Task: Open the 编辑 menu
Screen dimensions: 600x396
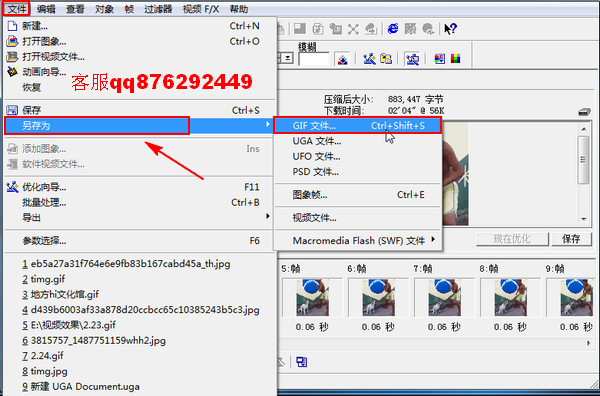Action: pos(46,9)
